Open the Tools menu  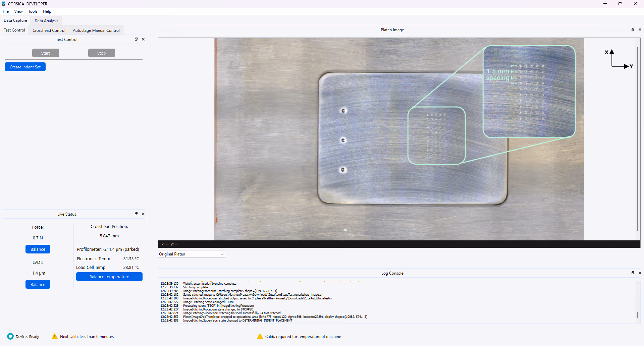(x=33, y=11)
